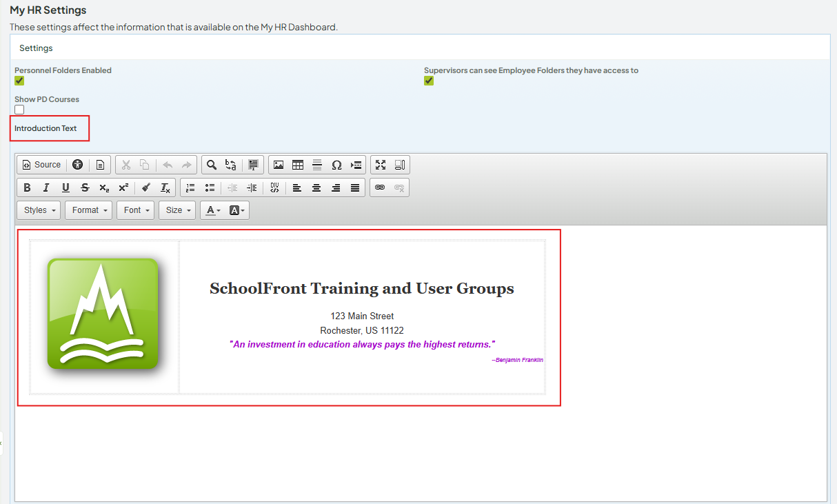The height and width of the screenshot is (504, 837).
Task: Insert a table
Action: point(298,165)
